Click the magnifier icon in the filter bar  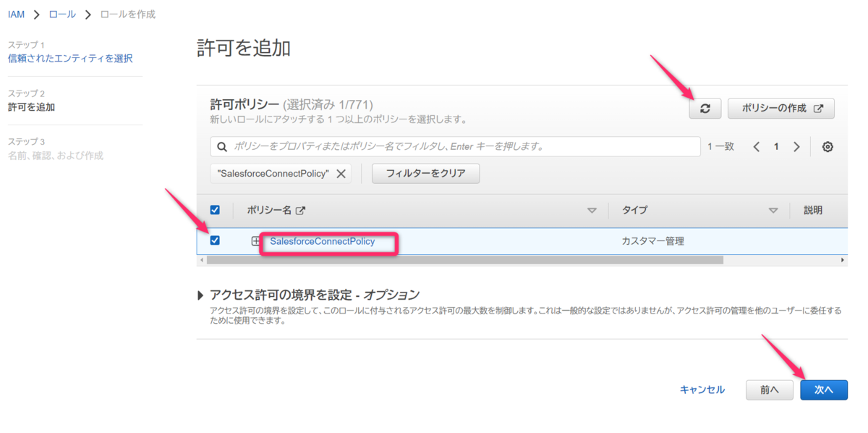221,146
